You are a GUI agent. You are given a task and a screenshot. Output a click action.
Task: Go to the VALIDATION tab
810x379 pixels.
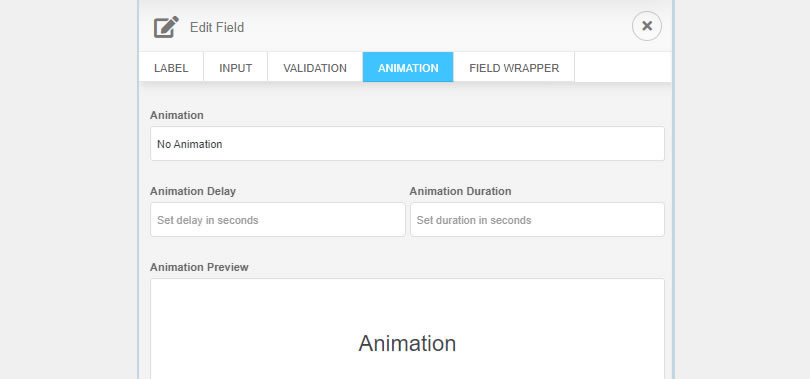click(x=315, y=68)
